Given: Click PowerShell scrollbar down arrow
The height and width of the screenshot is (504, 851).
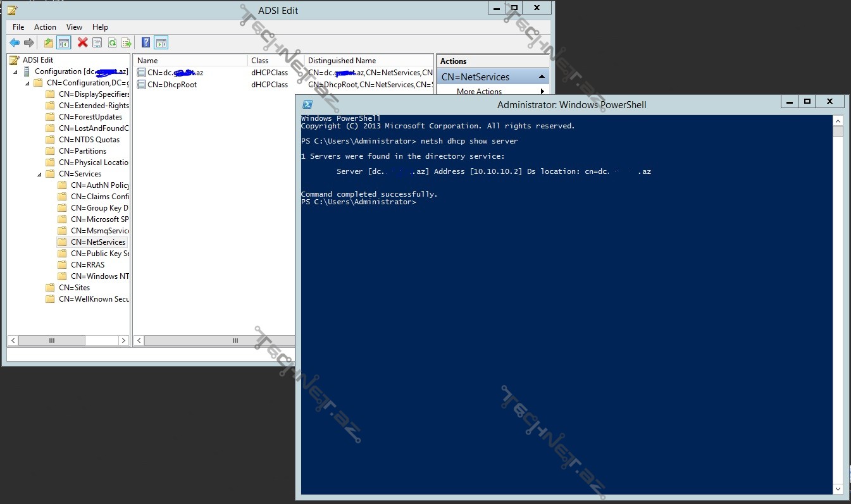Looking at the screenshot, I should [x=838, y=489].
